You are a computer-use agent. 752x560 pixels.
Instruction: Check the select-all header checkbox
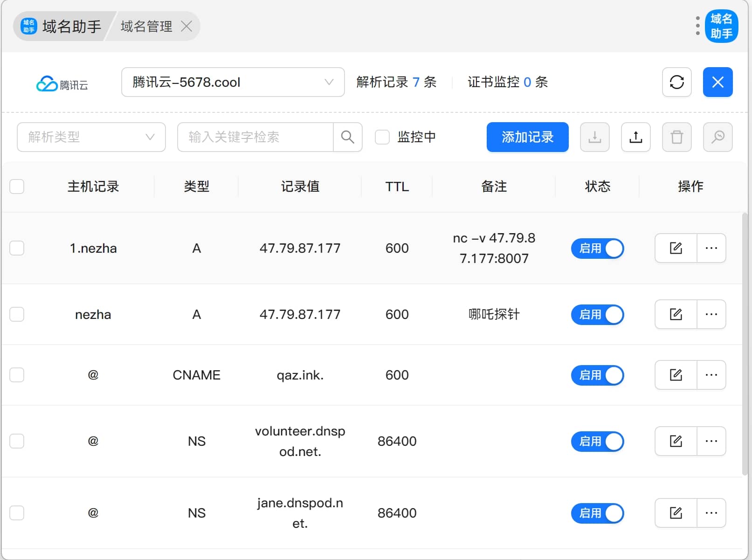pos(17,187)
